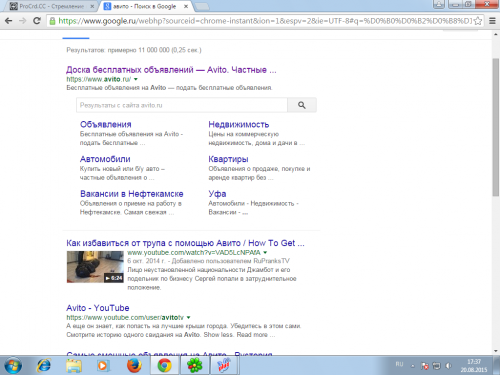Click the Windows Start button

click(x=13, y=366)
